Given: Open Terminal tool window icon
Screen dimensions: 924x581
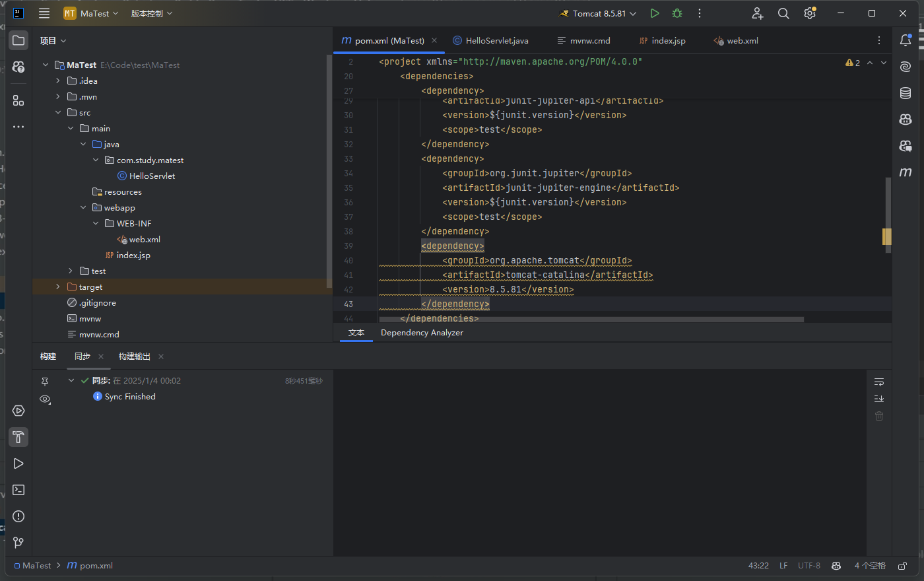Looking at the screenshot, I should [18, 490].
